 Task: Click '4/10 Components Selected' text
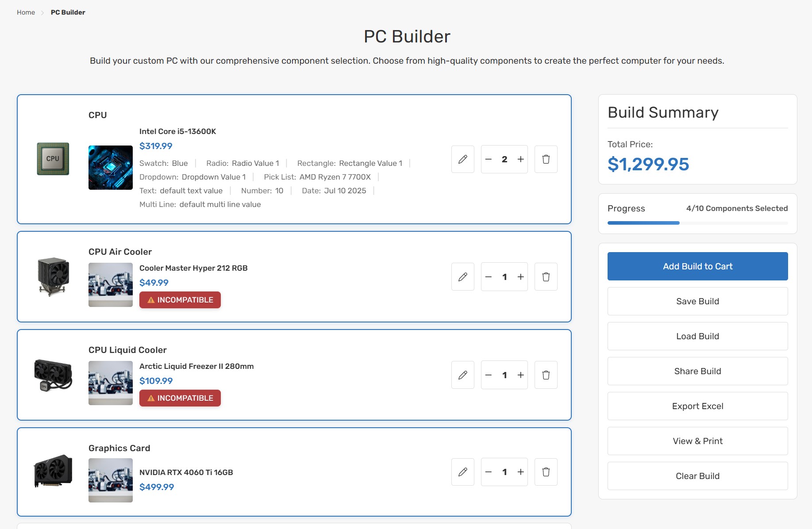(x=737, y=208)
